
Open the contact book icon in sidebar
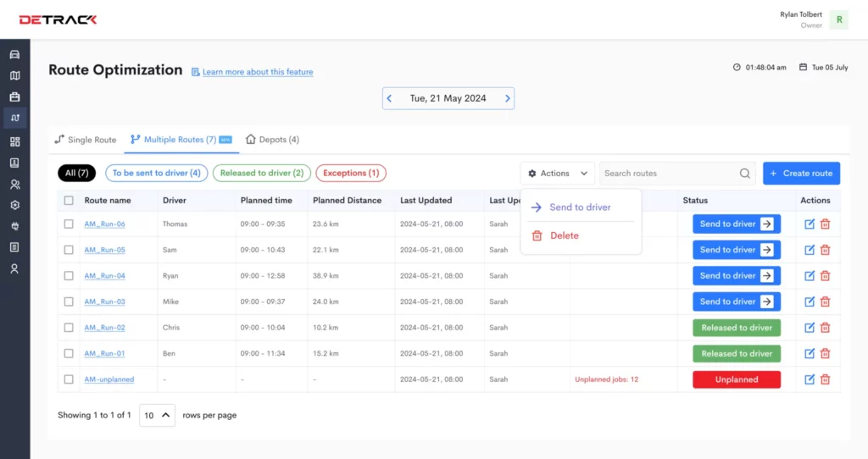click(15, 163)
